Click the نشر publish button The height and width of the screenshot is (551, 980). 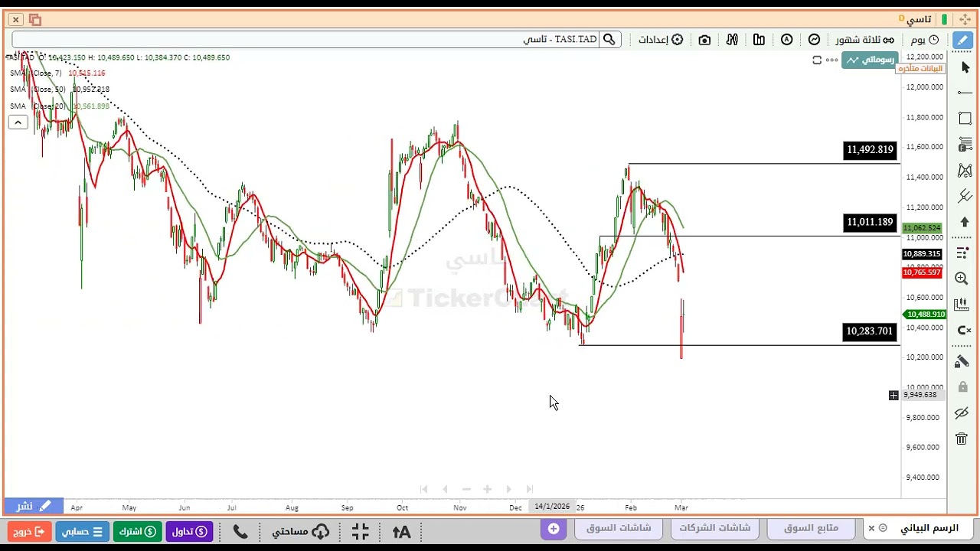point(32,506)
